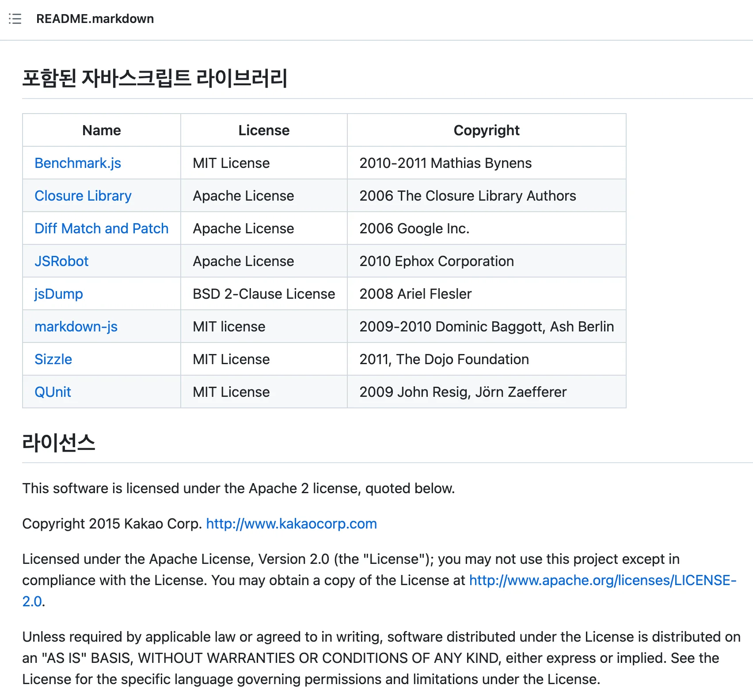This screenshot has width=753, height=700.
Task: Open the Sizzle link
Action: coord(53,359)
